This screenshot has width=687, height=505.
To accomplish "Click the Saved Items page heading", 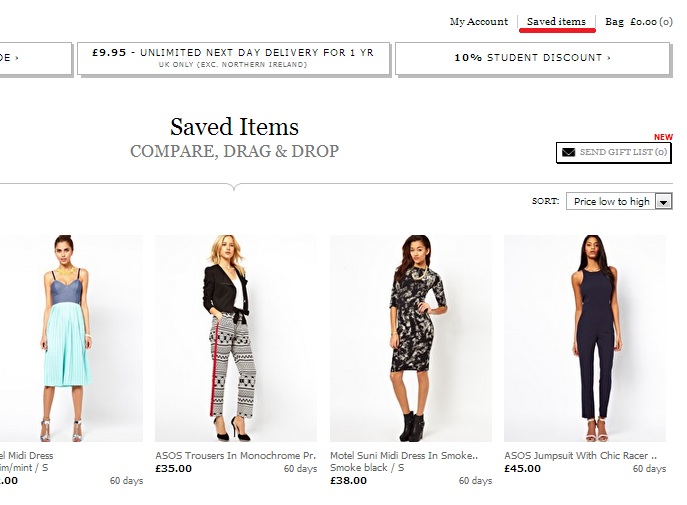I will coord(234,127).
